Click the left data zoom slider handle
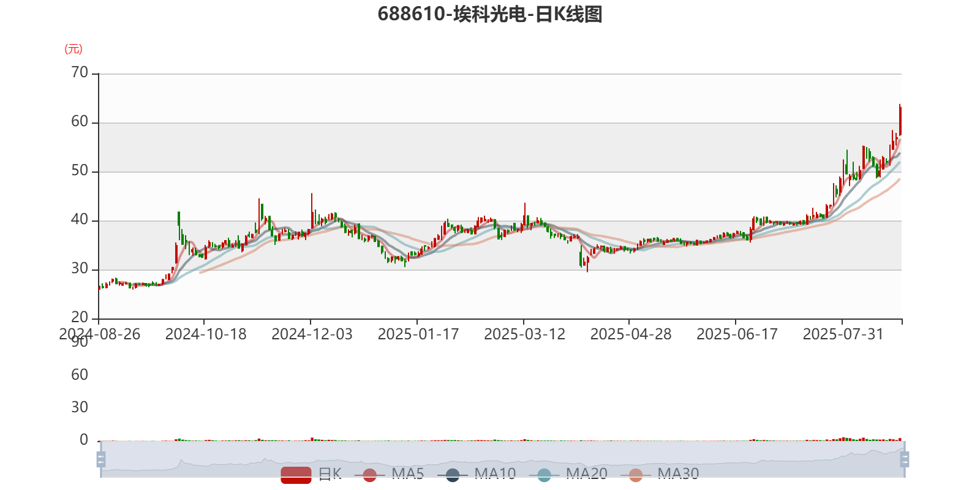 pyautogui.click(x=101, y=459)
